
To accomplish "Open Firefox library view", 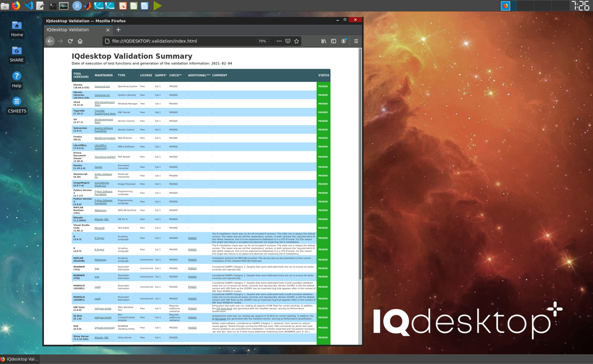I will pos(324,41).
